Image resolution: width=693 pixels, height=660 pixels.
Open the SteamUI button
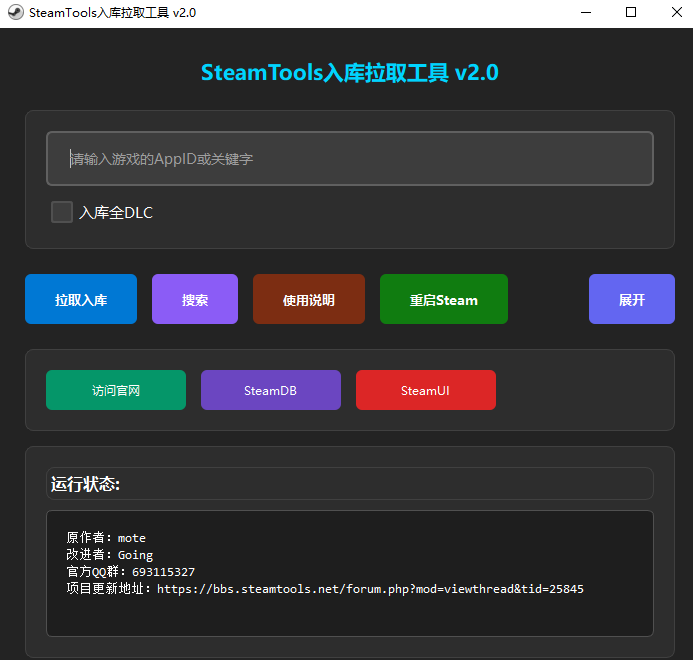tap(426, 390)
